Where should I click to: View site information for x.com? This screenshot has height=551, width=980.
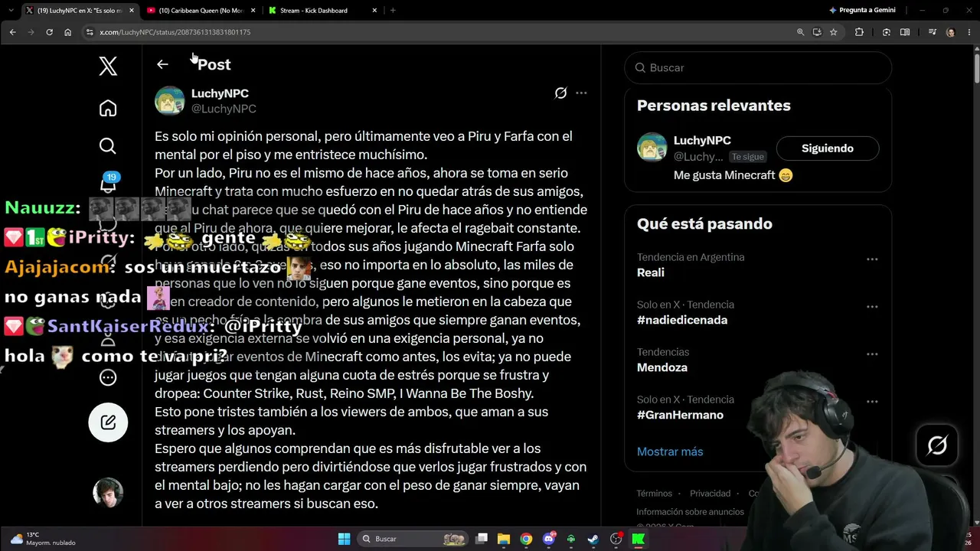(90, 32)
